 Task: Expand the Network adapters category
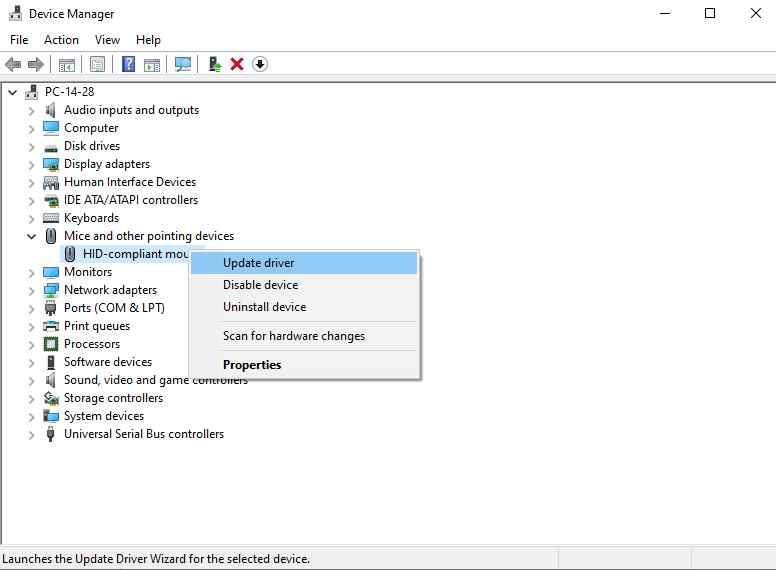pyautogui.click(x=32, y=290)
